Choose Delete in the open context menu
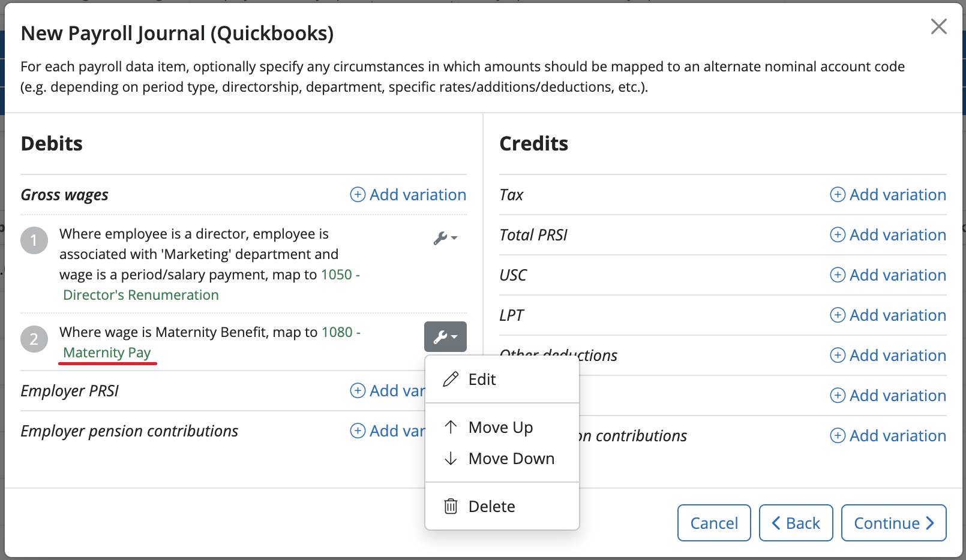The height and width of the screenshot is (560, 966). coord(491,506)
